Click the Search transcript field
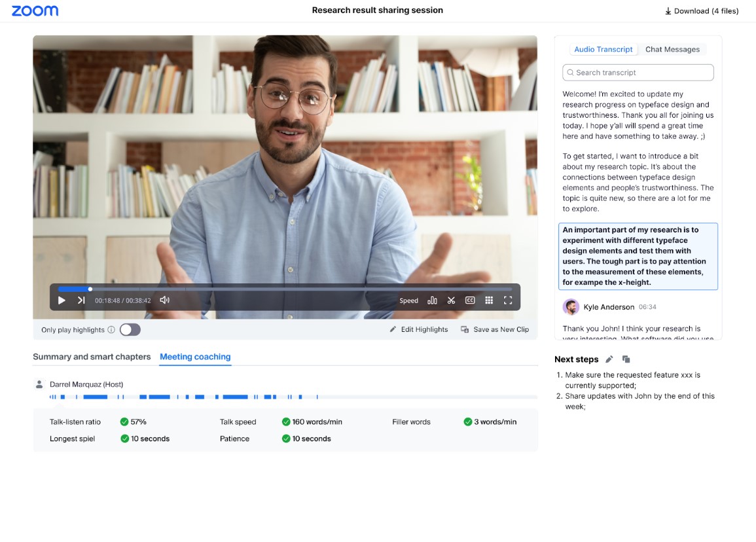This screenshot has height=542, width=756. 638,73
